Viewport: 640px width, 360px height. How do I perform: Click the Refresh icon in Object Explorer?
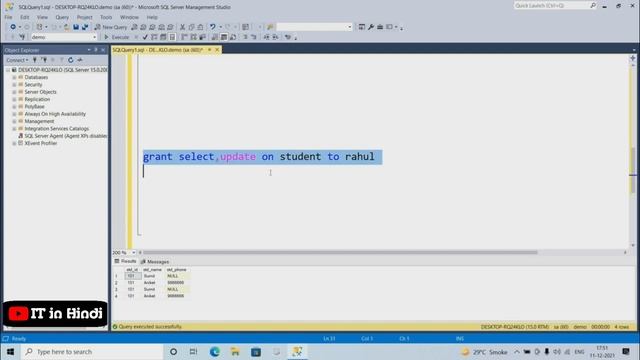[71, 60]
